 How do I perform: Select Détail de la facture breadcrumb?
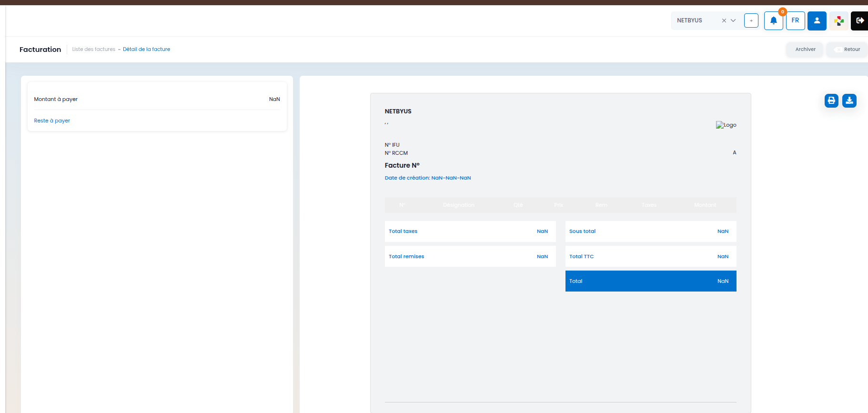tap(146, 49)
